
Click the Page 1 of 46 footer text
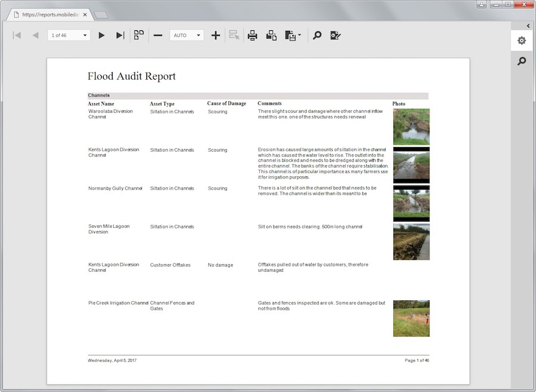[417, 360]
